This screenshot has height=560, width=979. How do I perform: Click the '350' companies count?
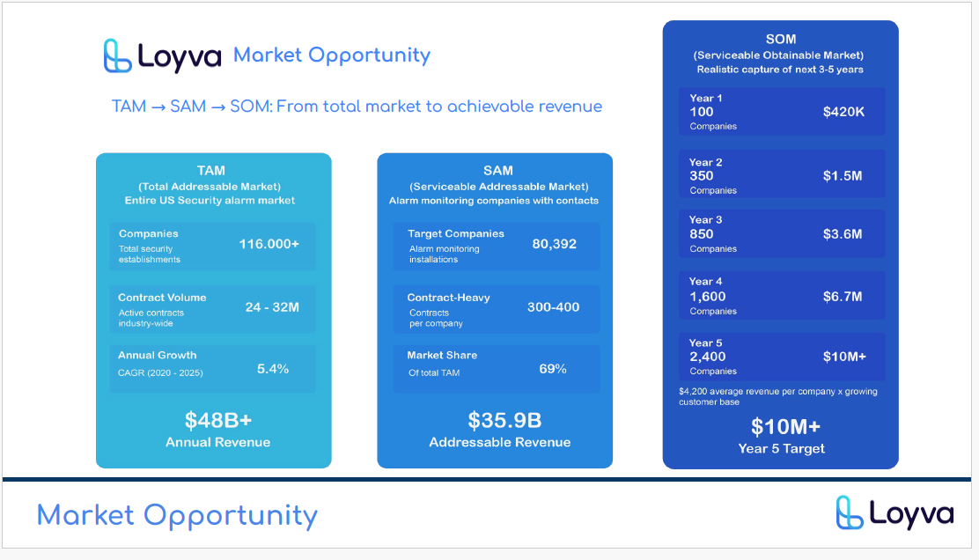701,176
